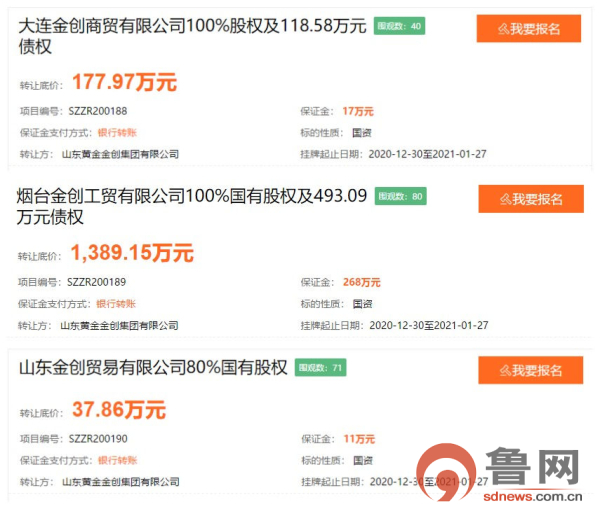This screenshot has width=600, height=509.
Task: Select project number SZZR200190
Action: (x=98, y=439)
